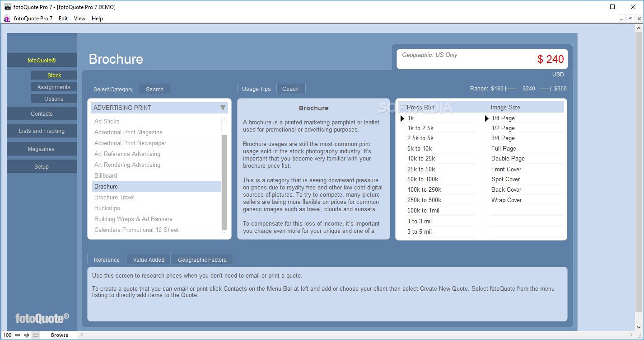Click the fotoQuote camera icon in title bar

[7, 7]
